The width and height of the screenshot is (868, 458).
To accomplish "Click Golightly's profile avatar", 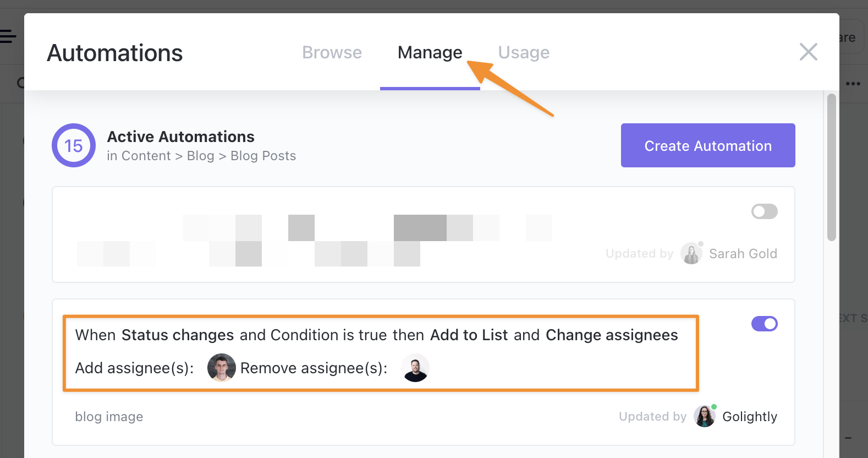I will [x=704, y=417].
